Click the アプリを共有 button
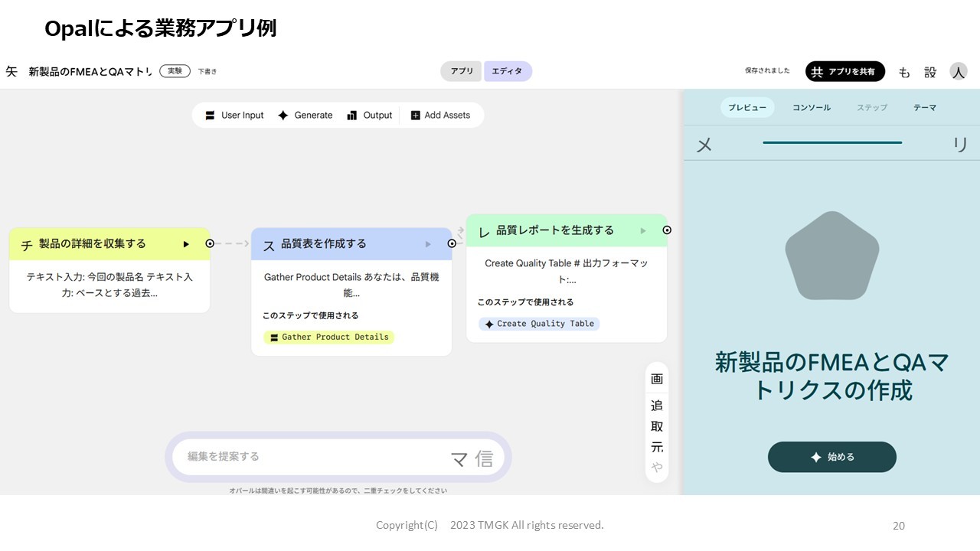 844,71
